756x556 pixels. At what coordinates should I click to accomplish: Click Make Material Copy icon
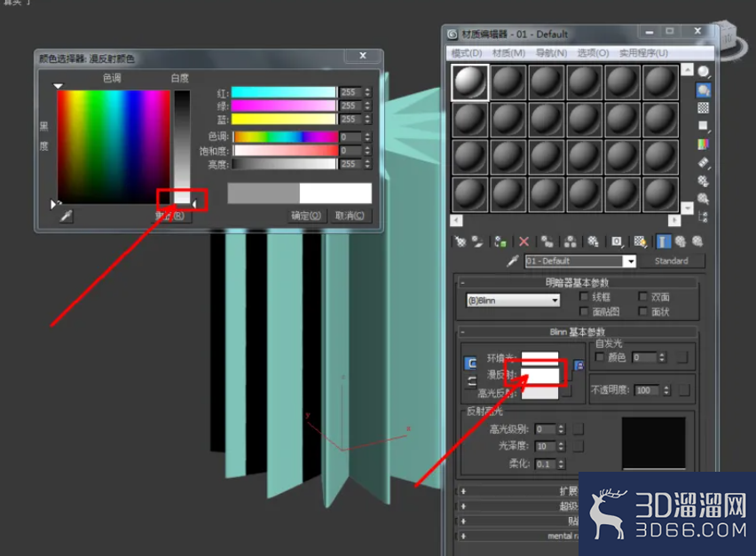[547, 241]
